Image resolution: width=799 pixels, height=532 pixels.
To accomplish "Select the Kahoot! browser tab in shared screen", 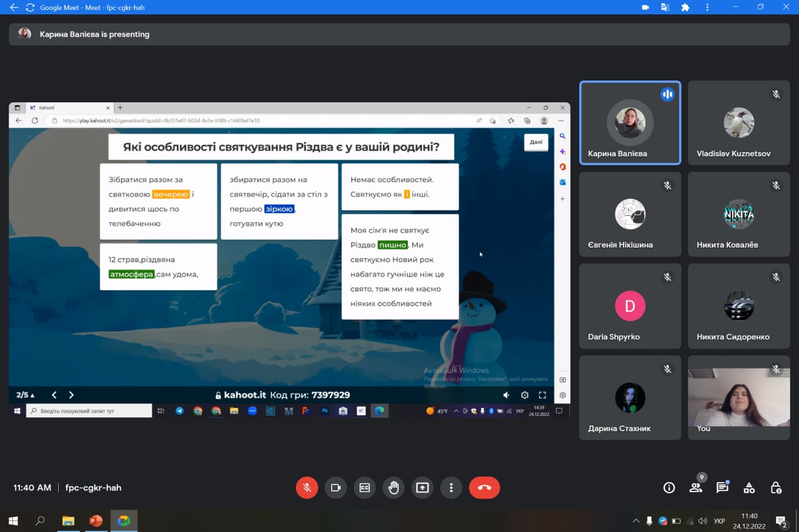I will tap(69, 108).
